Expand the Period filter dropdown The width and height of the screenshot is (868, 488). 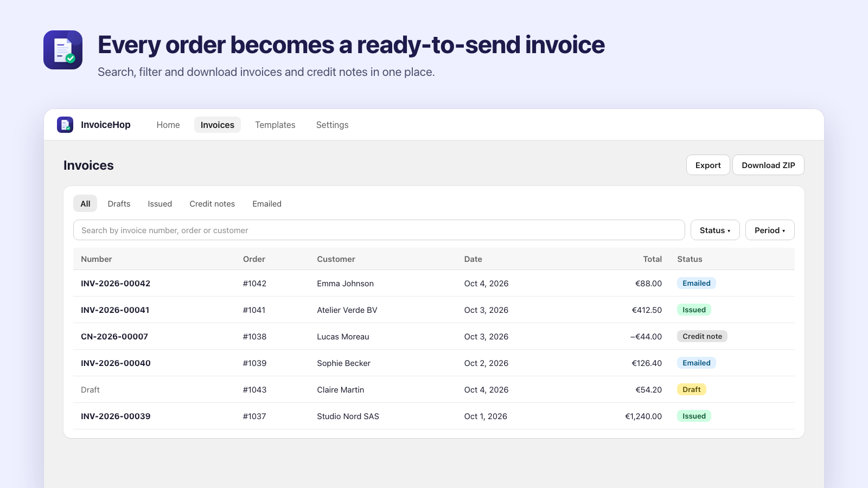point(770,230)
